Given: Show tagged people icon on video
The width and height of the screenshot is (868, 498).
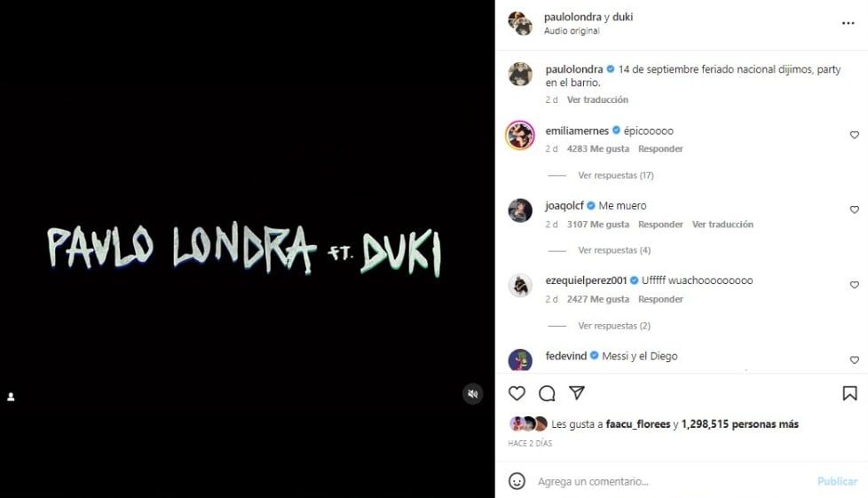Looking at the screenshot, I should [11, 397].
